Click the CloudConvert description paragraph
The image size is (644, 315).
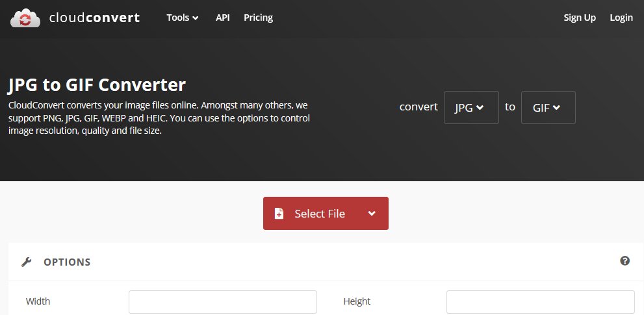point(159,119)
